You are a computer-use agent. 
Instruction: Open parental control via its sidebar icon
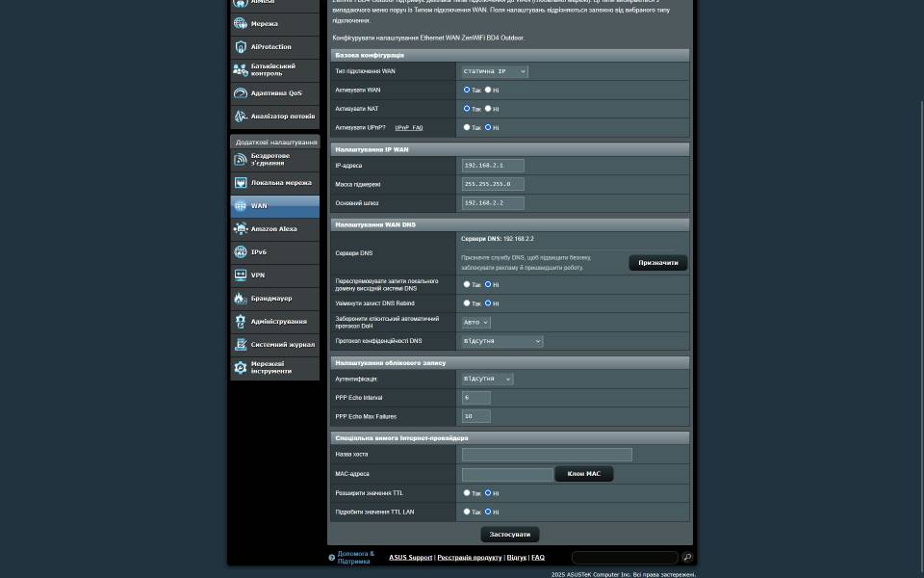pos(241,70)
